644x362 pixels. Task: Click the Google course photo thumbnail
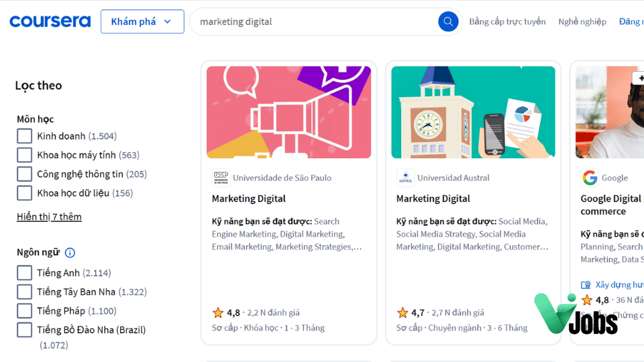[610, 112]
